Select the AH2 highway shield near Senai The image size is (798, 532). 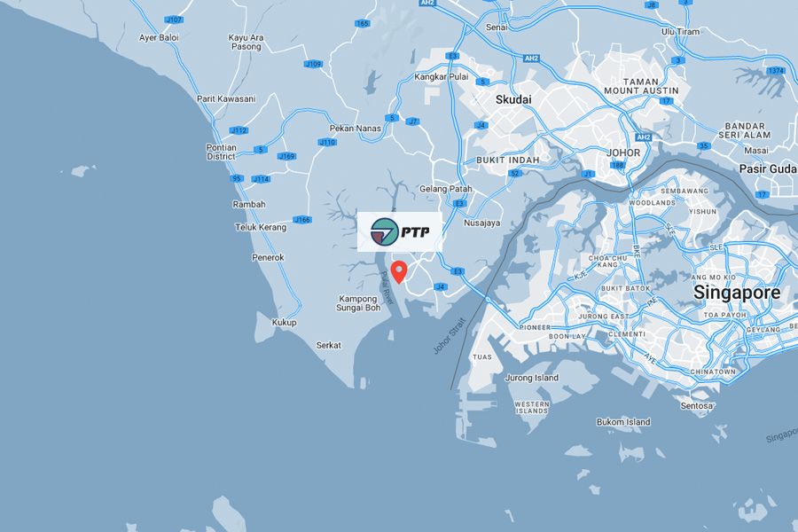click(531, 59)
